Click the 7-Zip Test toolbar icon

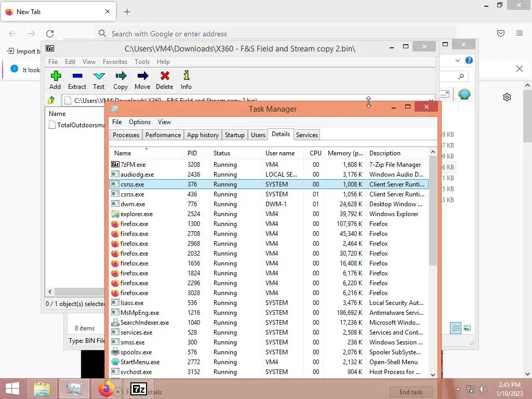click(x=99, y=76)
